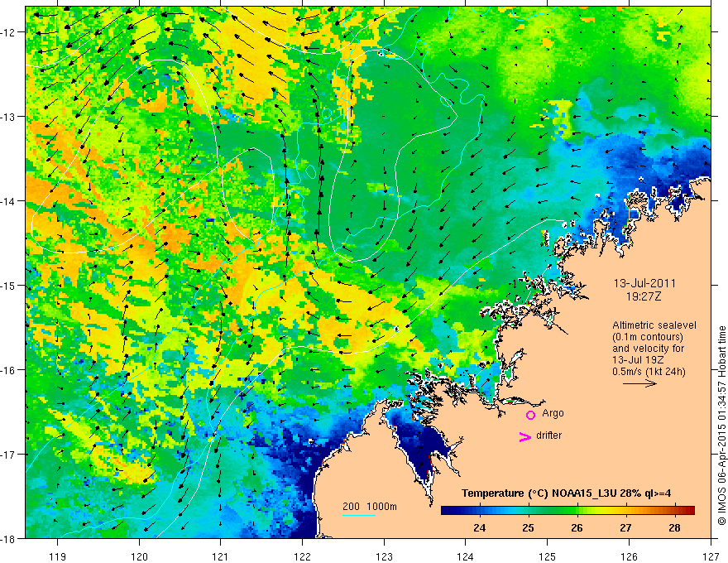Viewport: 728px width, 563px height.
Task: Click longitude axis label 124
Action: tap(466, 557)
